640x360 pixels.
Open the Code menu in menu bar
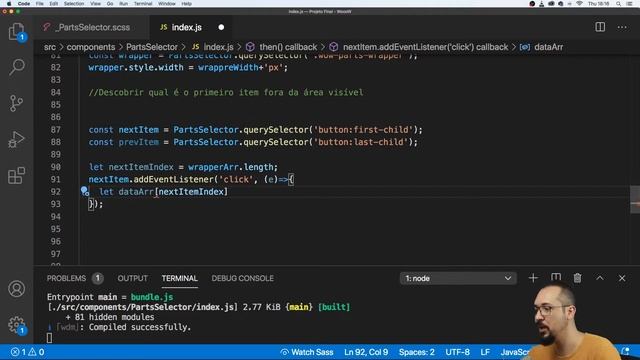[24, 3]
